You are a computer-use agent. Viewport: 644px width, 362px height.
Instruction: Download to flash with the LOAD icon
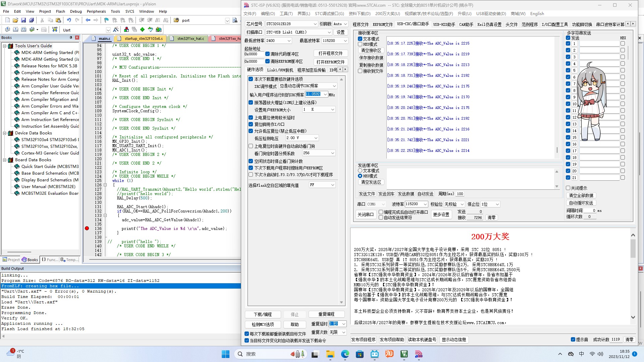[55, 29]
